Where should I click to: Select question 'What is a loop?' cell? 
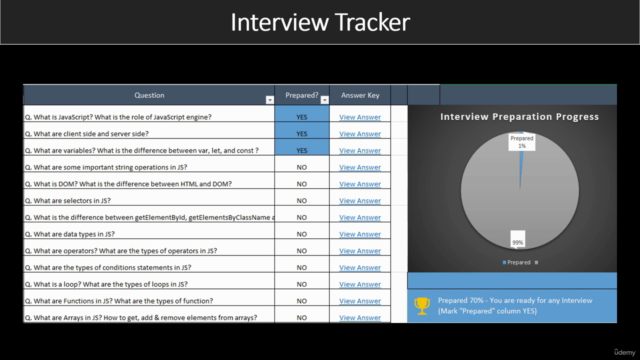(149, 281)
